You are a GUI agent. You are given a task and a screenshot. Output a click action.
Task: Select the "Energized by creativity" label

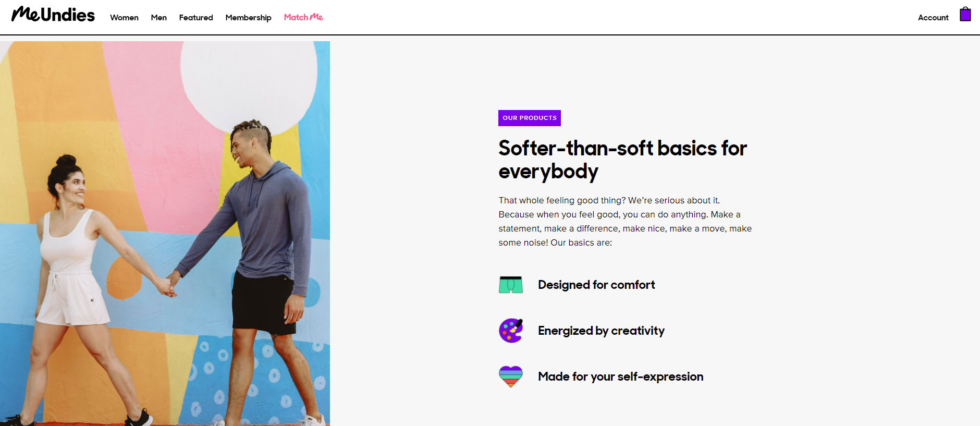point(601,331)
